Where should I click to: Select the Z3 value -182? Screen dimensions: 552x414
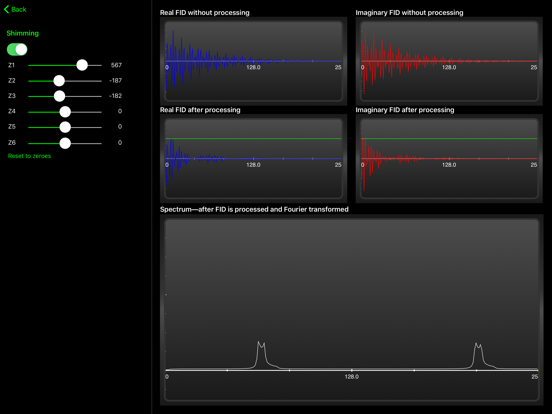115,96
